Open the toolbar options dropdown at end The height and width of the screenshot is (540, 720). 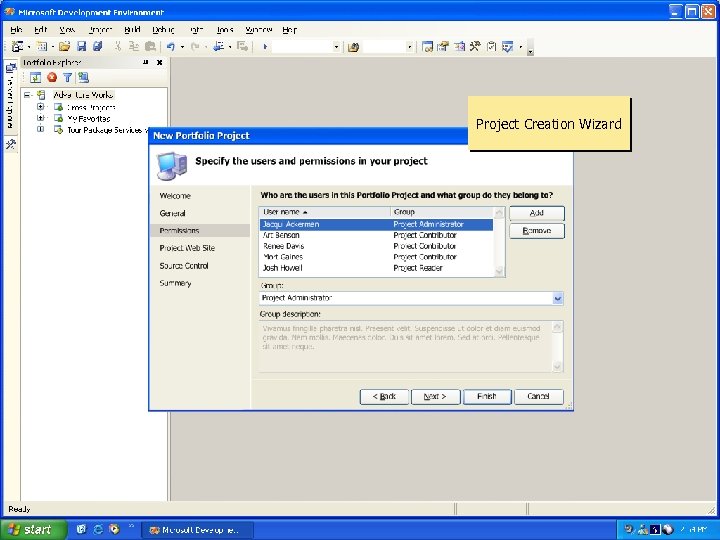pos(530,48)
